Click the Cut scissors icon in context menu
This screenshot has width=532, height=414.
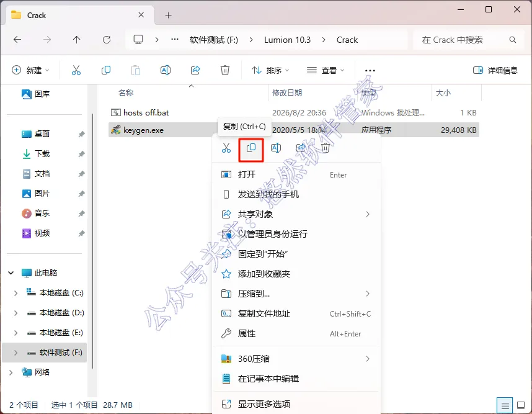click(x=226, y=148)
